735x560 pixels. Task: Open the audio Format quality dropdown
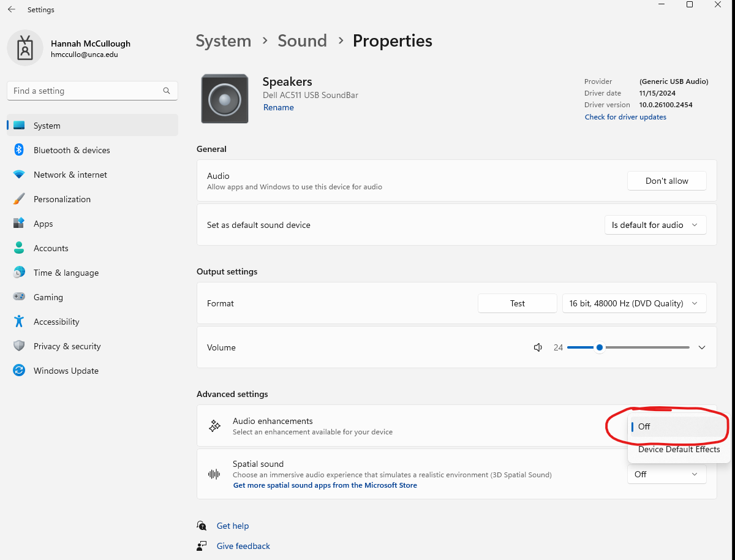(634, 303)
